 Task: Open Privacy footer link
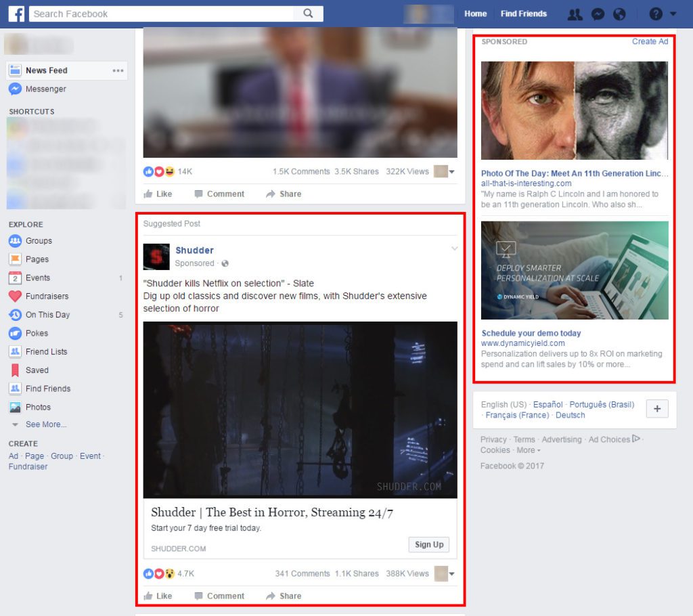[493, 439]
